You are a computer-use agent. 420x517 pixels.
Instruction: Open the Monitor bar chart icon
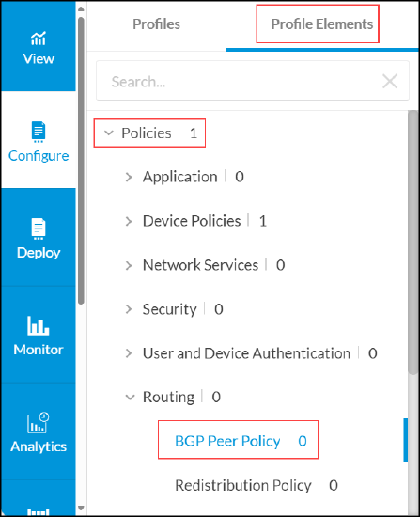(x=39, y=325)
